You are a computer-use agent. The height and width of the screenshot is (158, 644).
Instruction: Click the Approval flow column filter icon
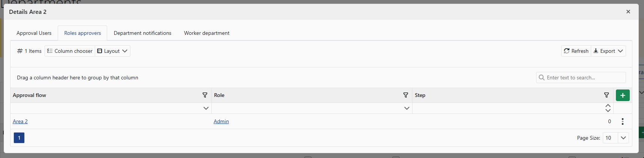click(x=205, y=95)
